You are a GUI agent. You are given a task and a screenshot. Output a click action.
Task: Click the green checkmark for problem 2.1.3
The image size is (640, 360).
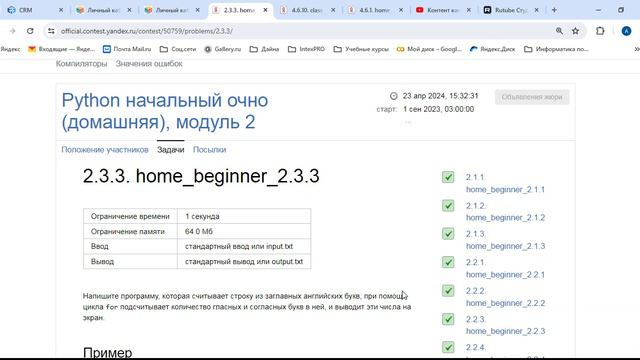coord(448,234)
